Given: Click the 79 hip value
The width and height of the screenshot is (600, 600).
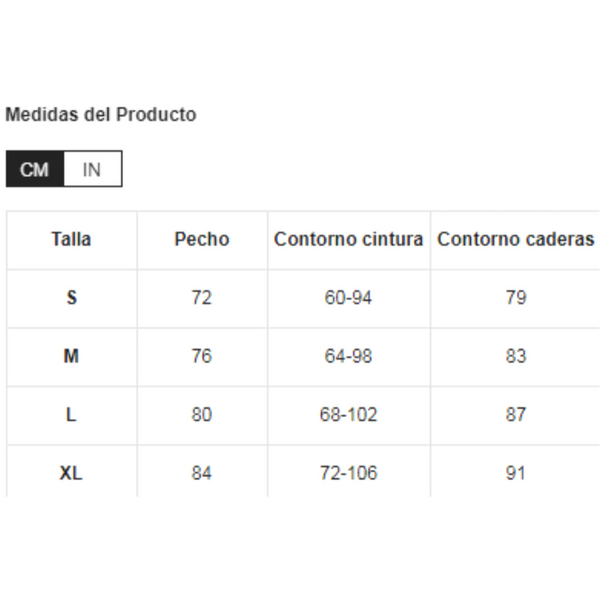Looking at the screenshot, I should [515, 297].
